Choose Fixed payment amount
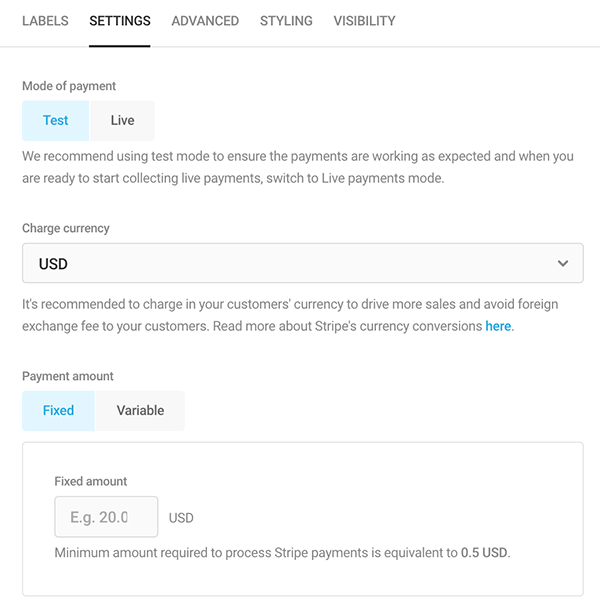Viewport: 600px width, 615px height. click(x=58, y=411)
